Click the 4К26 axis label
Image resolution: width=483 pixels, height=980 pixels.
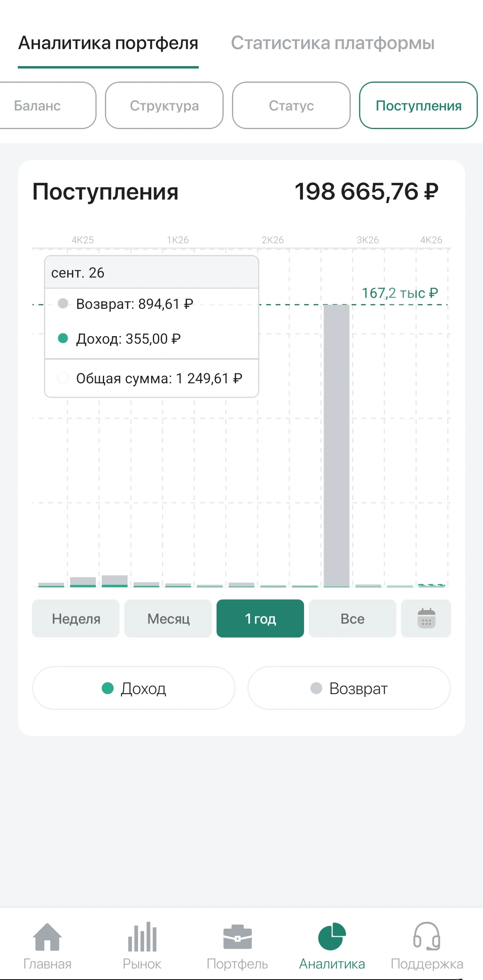coord(431,240)
